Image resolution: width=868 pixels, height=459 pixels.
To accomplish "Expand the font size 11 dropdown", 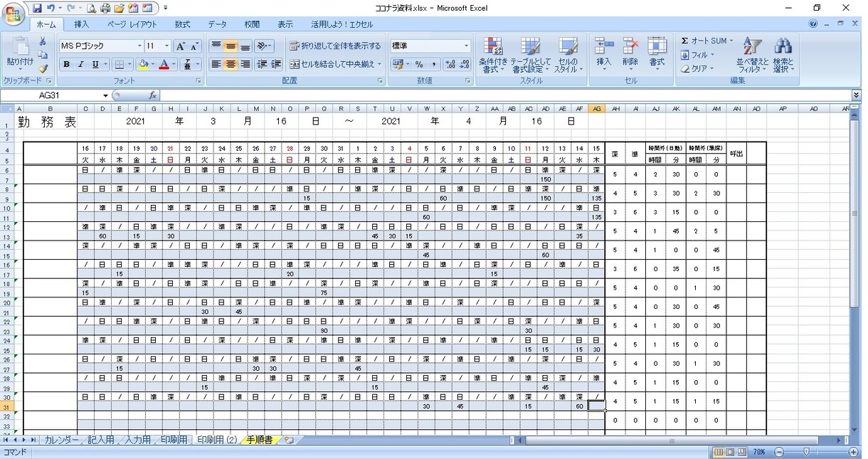I will [x=167, y=46].
